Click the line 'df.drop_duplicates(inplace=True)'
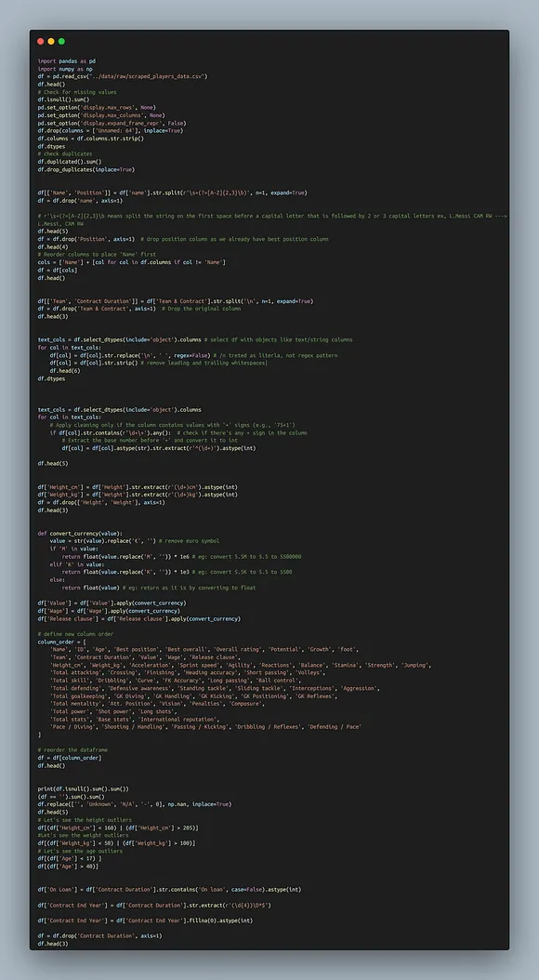 (x=86, y=169)
